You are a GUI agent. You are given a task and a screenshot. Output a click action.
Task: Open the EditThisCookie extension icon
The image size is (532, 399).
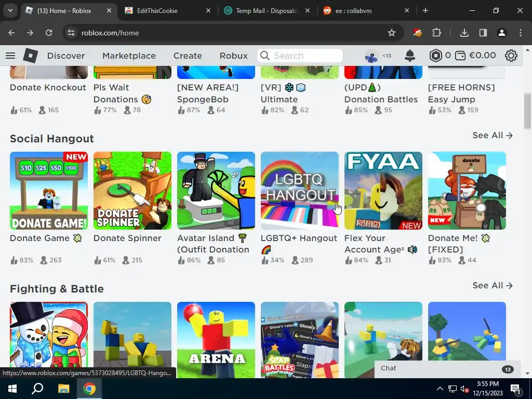coord(417,33)
